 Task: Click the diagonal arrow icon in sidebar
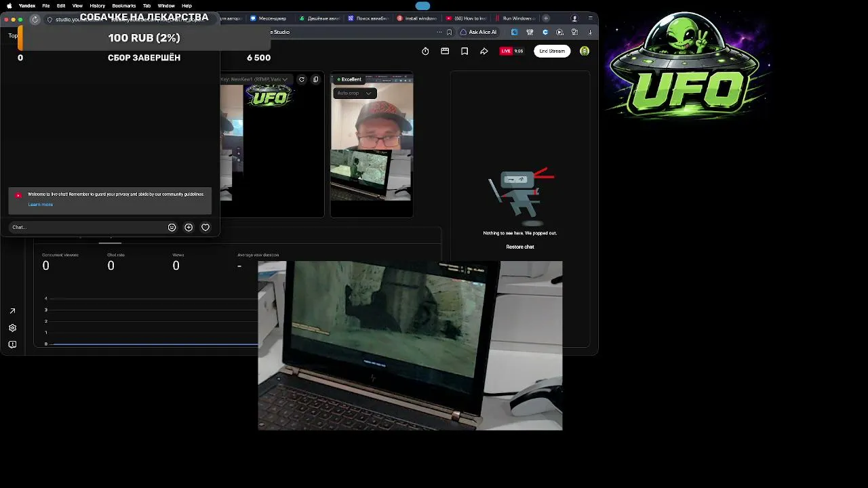(x=12, y=311)
